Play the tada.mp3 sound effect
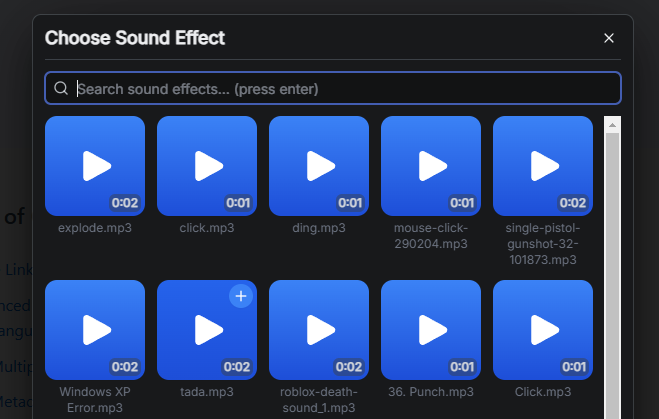Viewport: 659px width, 419px height. (207, 329)
